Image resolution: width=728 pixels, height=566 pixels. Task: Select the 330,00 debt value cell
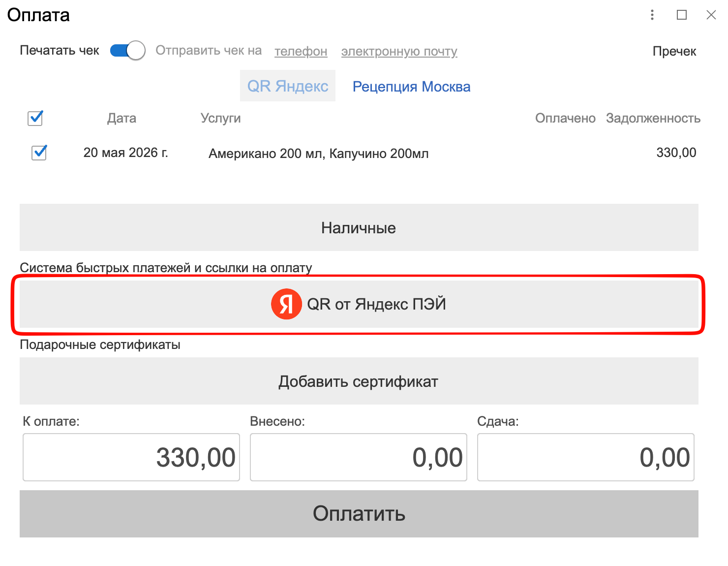pos(676,153)
